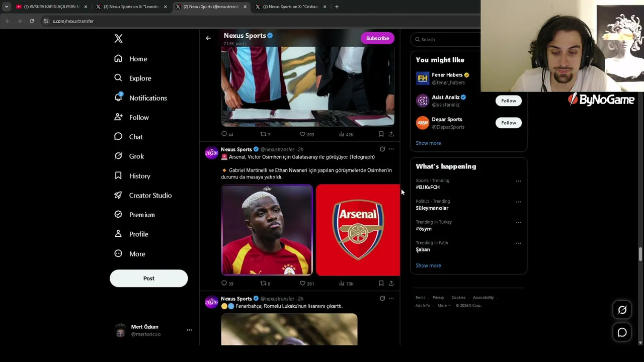Open options for the #8sym trend
Viewport: 644px width, 362px height.
[x=518, y=223]
